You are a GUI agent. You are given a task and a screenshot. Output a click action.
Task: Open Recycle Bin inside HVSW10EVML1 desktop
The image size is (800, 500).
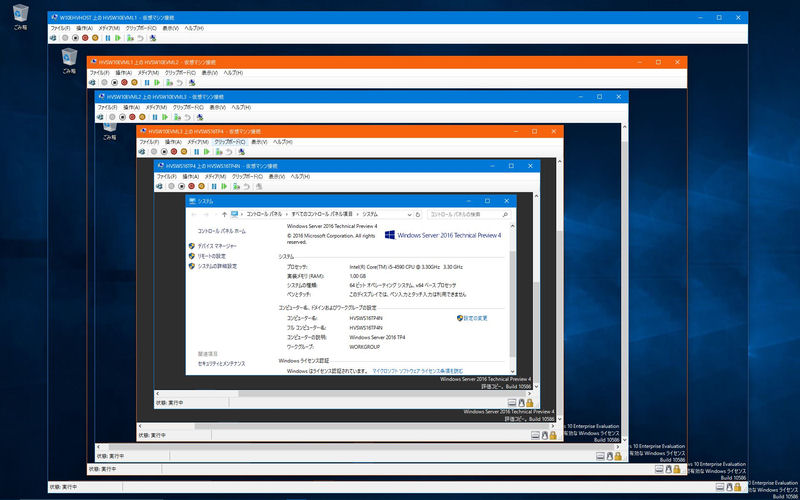pyautogui.click(x=69, y=61)
